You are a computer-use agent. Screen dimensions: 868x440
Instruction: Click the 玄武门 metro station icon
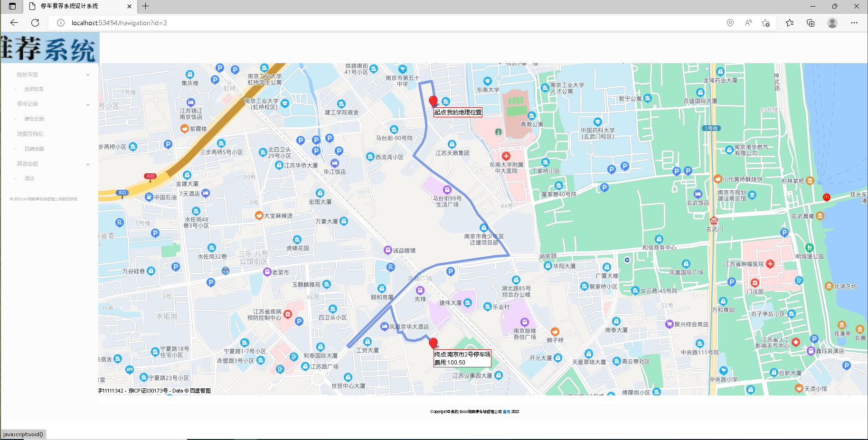pos(714,221)
